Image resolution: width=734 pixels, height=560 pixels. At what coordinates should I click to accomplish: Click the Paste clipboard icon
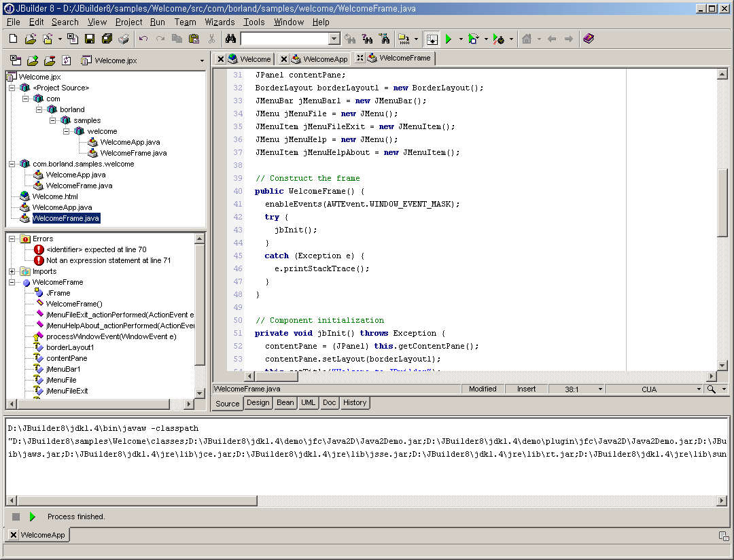tap(194, 39)
